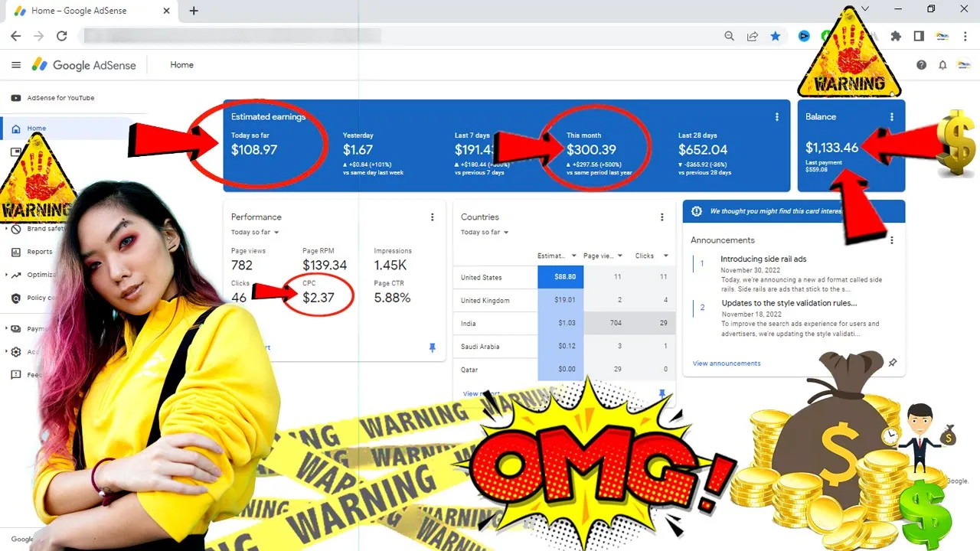Open Estimated earnings card options menu
This screenshot has height=551, width=980.
point(777,117)
